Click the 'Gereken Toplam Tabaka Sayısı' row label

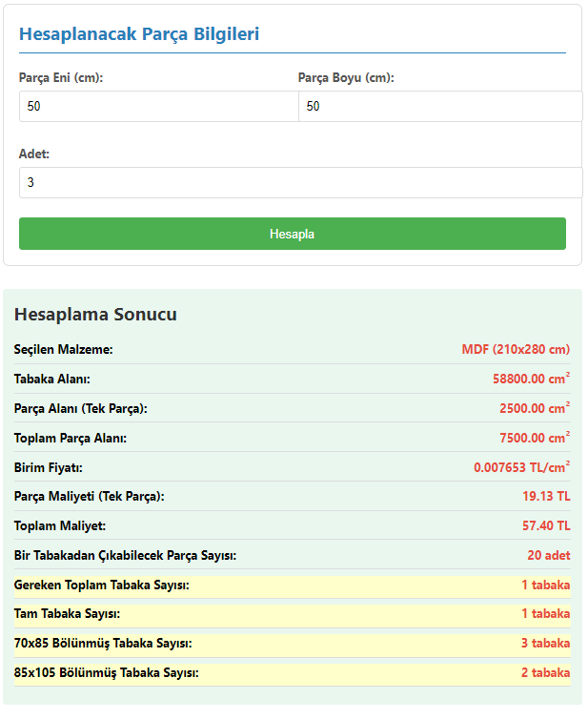(x=102, y=585)
